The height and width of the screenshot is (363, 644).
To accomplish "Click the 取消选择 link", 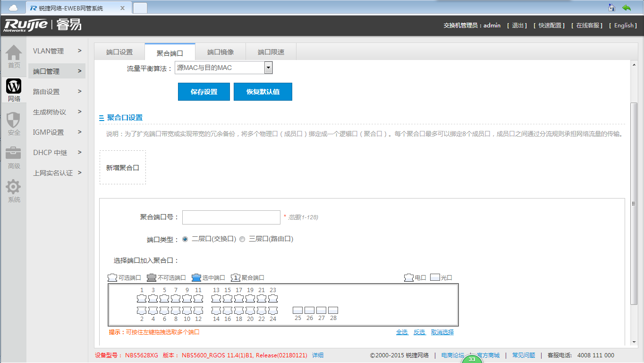I will click(x=442, y=332).
